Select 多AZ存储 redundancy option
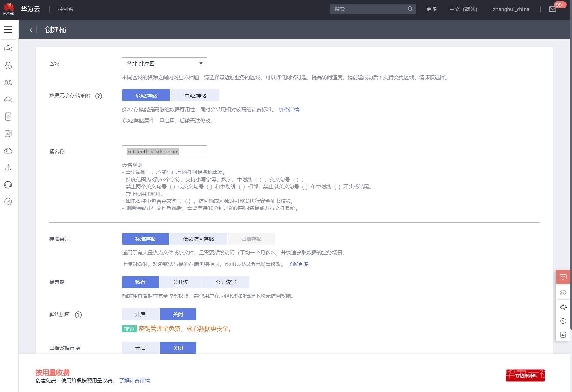The width and height of the screenshot is (572, 392). point(146,96)
